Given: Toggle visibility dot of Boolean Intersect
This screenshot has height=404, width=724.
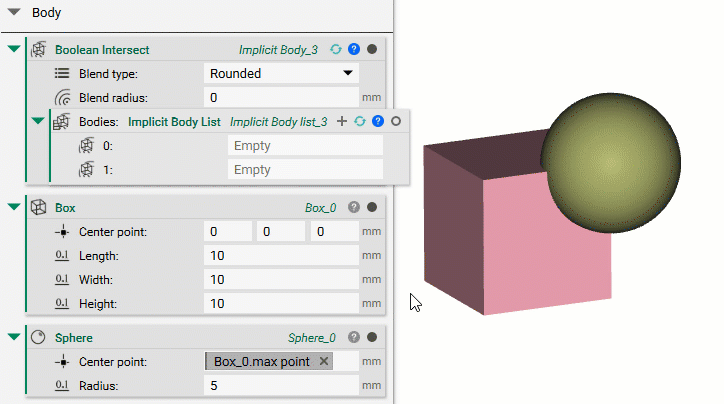Looking at the screenshot, I should coord(372,49).
